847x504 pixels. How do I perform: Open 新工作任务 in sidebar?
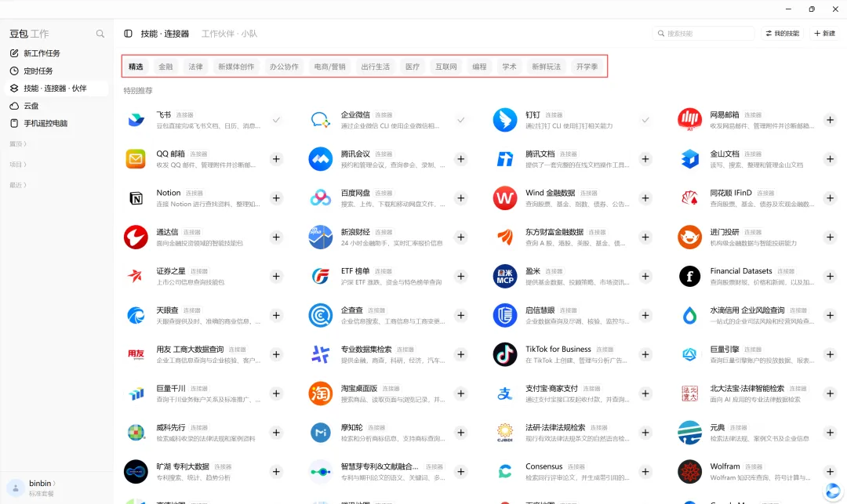coord(56,53)
